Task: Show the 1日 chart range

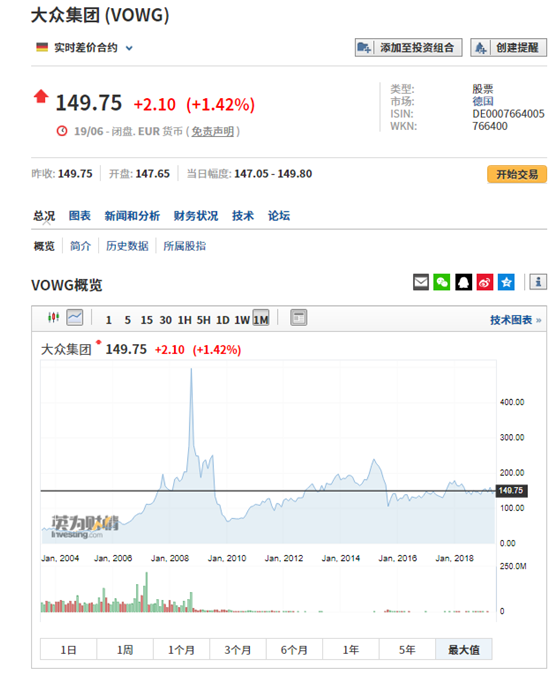Action: [x=68, y=649]
